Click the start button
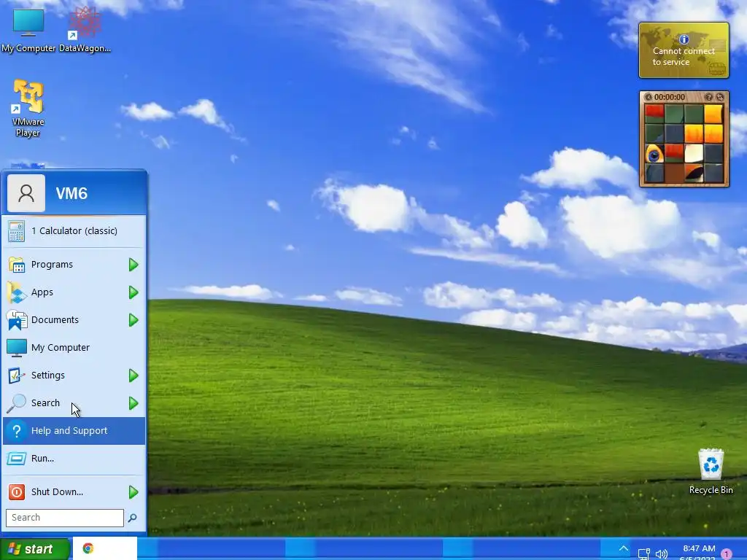The image size is (747, 560). 34,549
